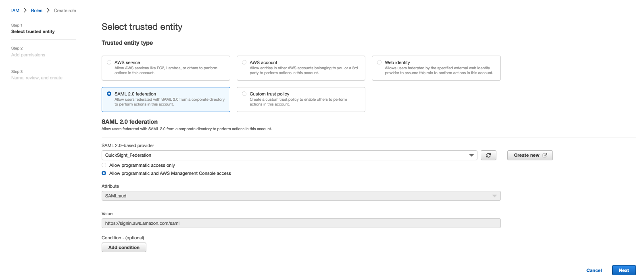Viewport: 644px width, 280px height.
Task: Select programmatic and Management Console access
Action: 104,173
